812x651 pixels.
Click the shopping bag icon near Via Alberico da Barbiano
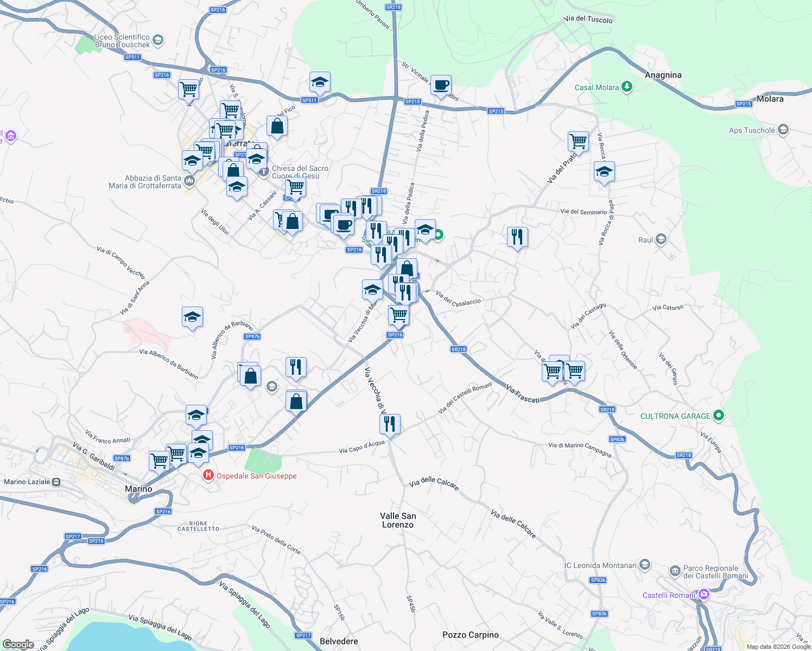point(250,374)
